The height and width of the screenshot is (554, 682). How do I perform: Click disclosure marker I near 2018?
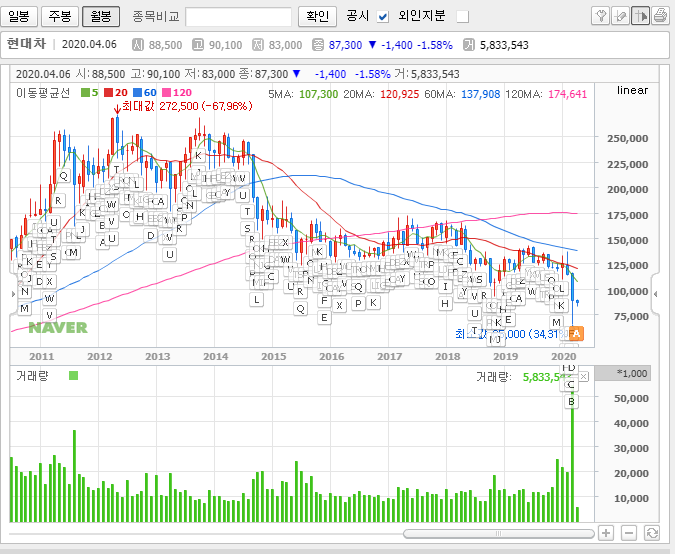click(445, 287)
